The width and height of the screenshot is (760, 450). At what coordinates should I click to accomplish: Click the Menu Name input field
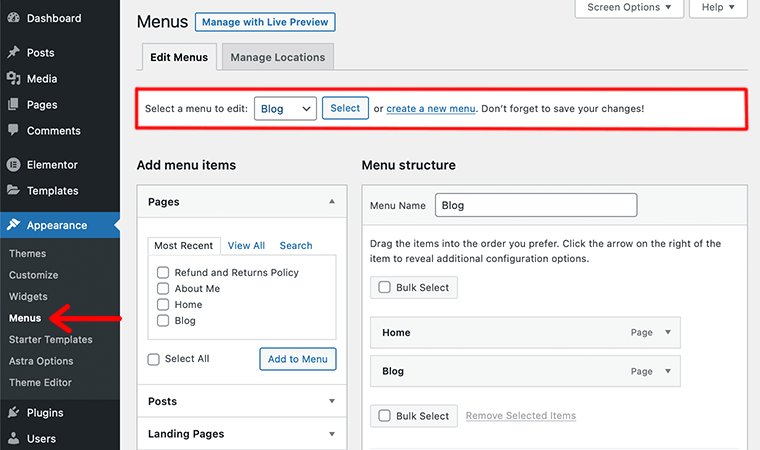tap(536, 205)
